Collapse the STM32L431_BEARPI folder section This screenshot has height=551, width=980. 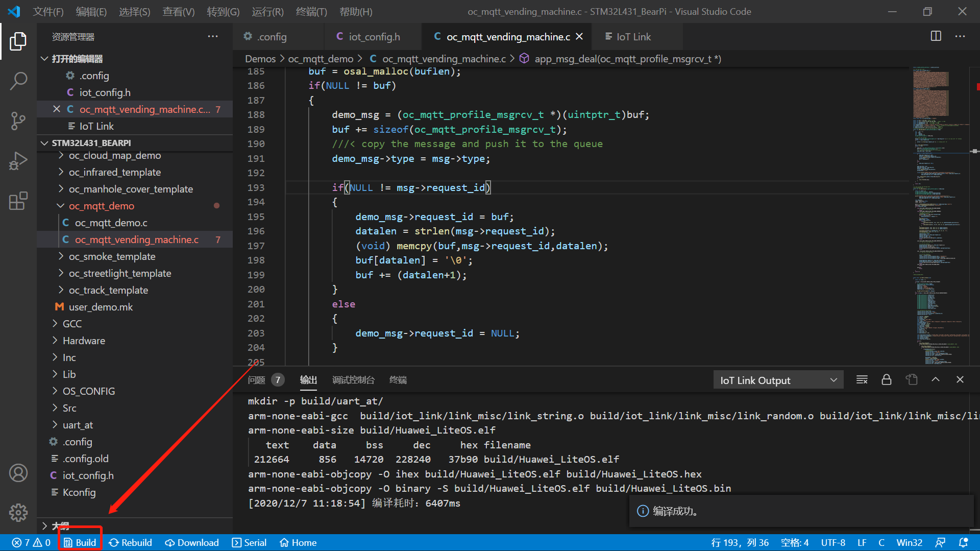[135, 143]
